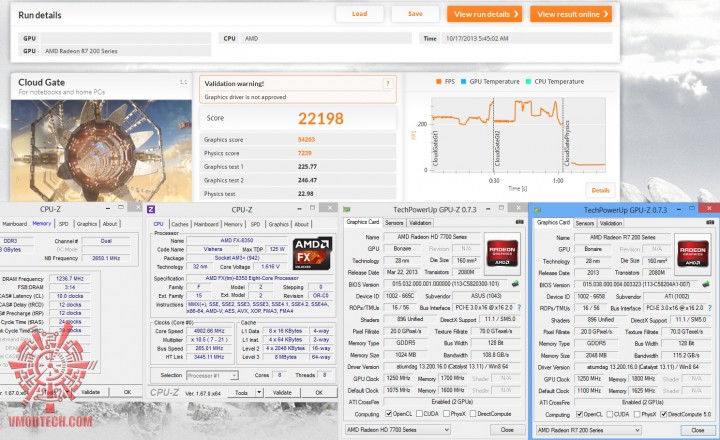Image resolution: width=720 pixels, height=440 pixels.
Task: Click the Details button under the FPS chart
Action: (600, 190)
